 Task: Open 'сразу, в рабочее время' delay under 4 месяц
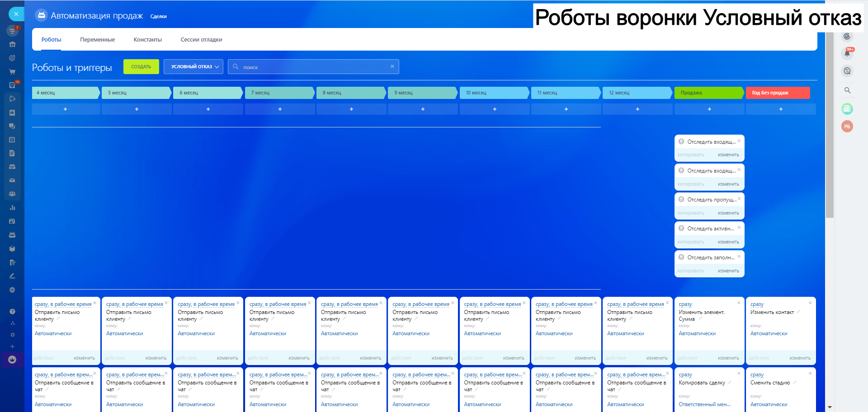63,304
